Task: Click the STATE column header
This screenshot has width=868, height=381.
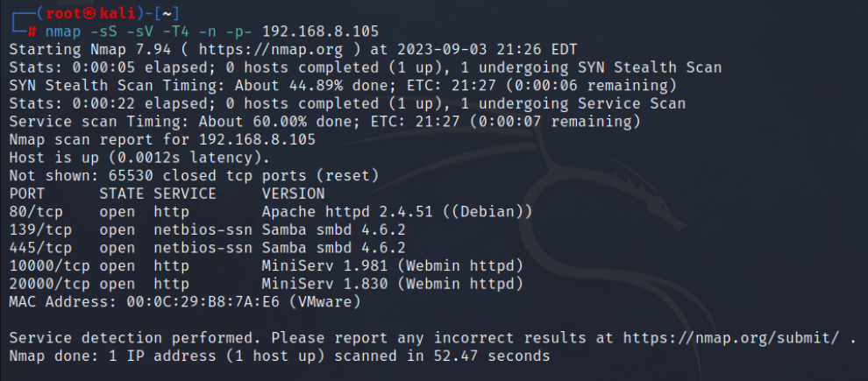Action: (x=121, y=193)
